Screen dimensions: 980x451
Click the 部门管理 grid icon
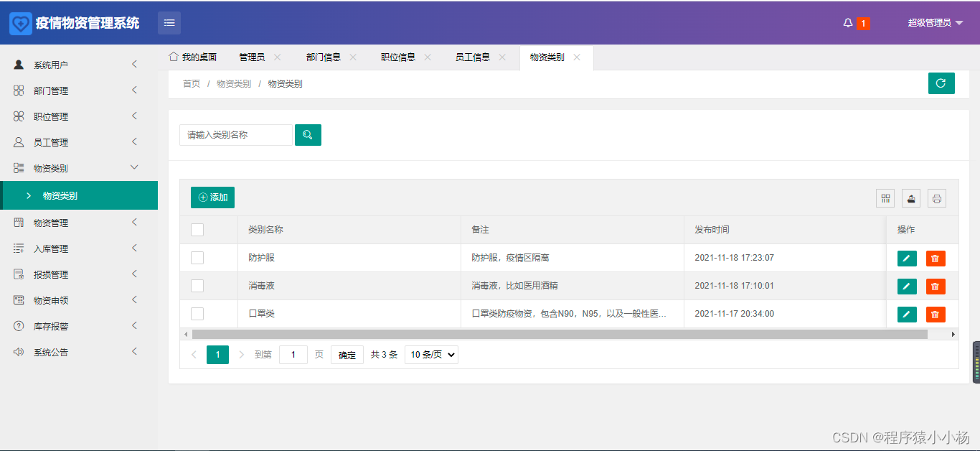tap(19, 90)
